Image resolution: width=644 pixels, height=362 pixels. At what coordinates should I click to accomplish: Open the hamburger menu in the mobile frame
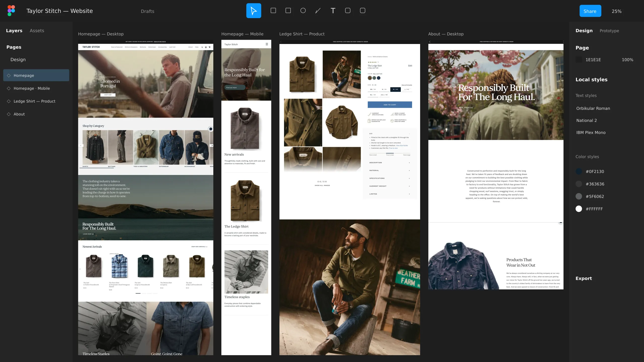pyautogui.click(x=267, y=44)
